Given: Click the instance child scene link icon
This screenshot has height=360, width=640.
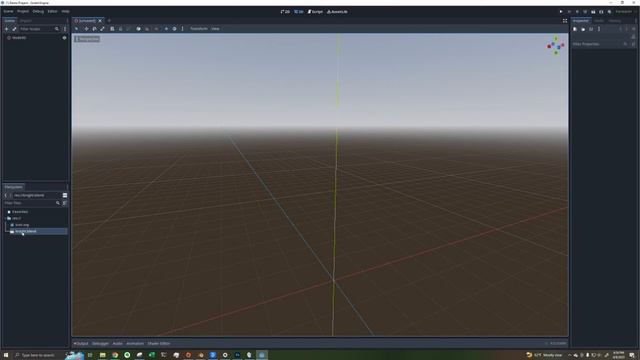Looking at the screenshot, I should click(x=14, y=29).
